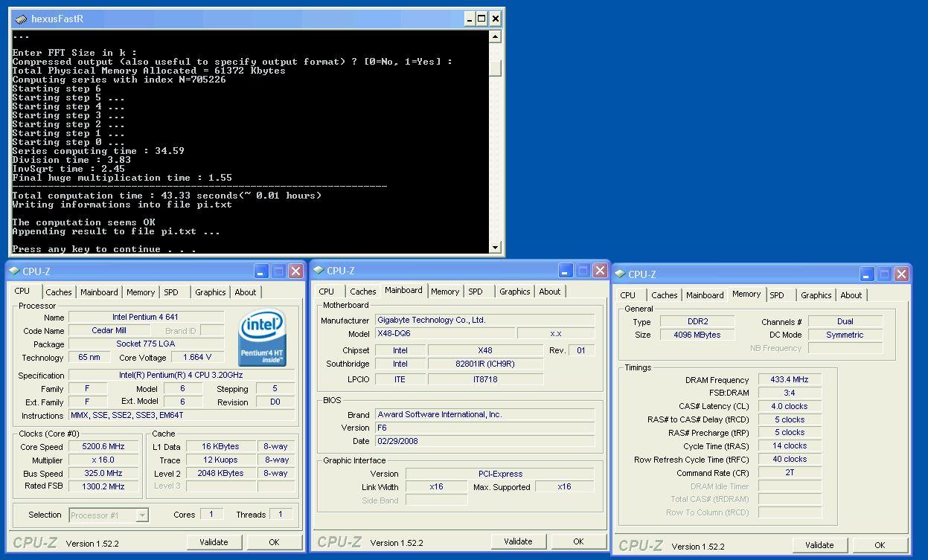The image size is (928, 560).
Task: Open Memory tab in the middle CPU-Z window
Action: pos(445,292)
